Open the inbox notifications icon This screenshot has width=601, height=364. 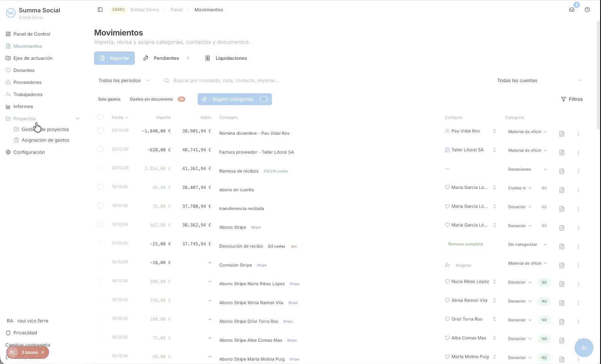tap(572, 10)
